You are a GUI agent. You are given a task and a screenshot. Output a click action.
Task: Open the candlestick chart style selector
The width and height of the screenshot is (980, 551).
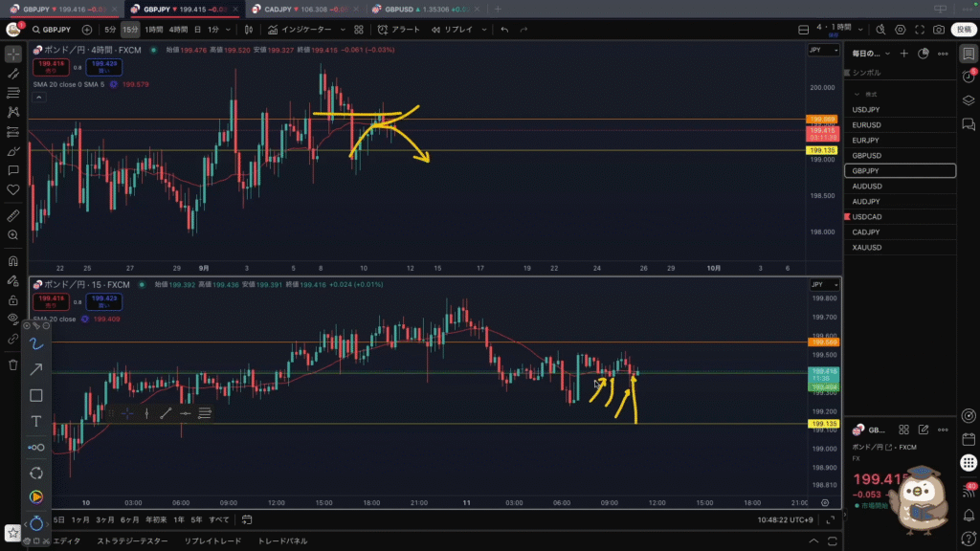(x=249, y=30)
